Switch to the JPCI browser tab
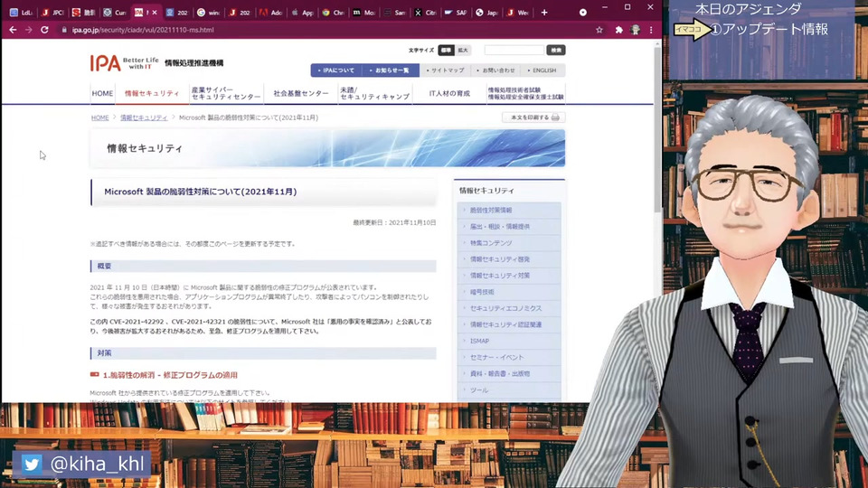The image size is (868, 488). 53,12
